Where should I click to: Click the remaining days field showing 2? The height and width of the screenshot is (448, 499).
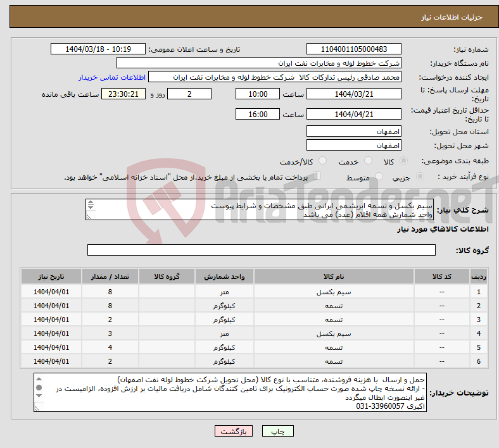pos(189,94)
